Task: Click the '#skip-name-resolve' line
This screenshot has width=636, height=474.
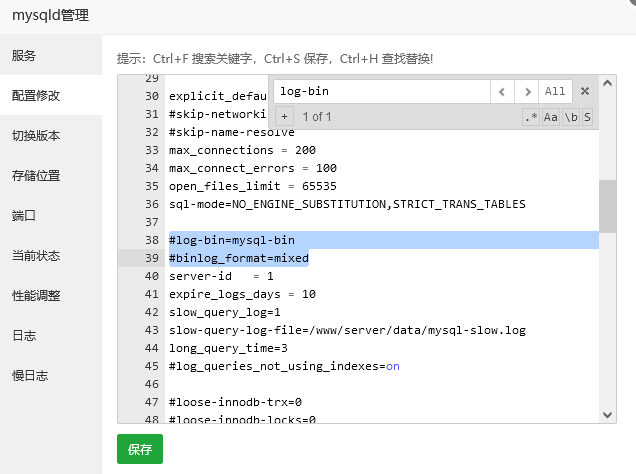Action: coord(232,133)
